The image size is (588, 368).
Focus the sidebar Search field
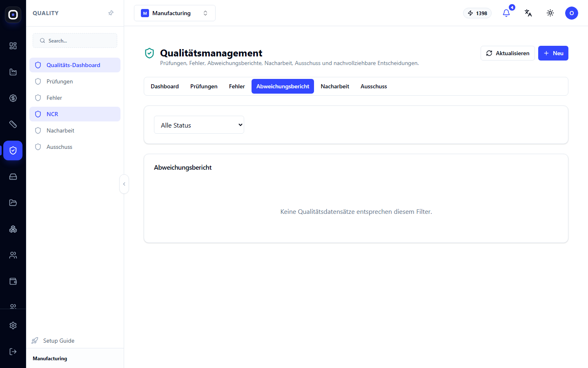pos(75,40)
